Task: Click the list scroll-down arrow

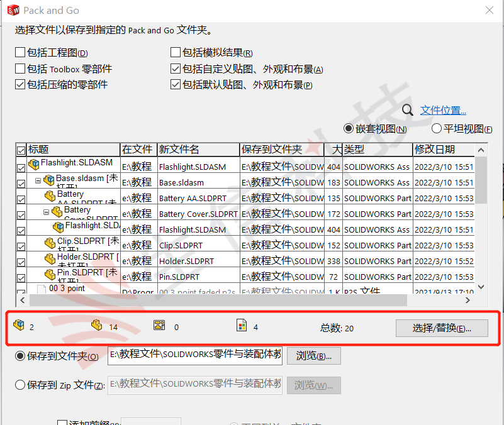Action: pos(481,287)
